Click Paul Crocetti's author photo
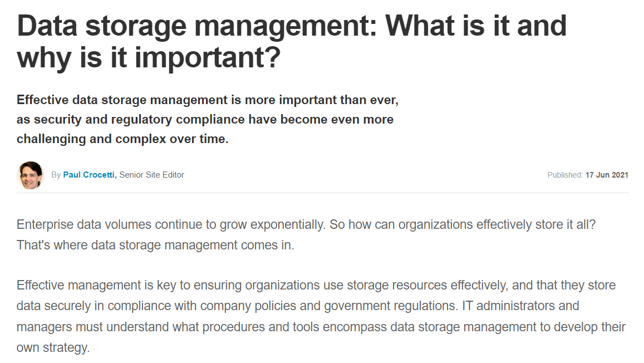Viewport: 644px width, 363px height. 30,175
